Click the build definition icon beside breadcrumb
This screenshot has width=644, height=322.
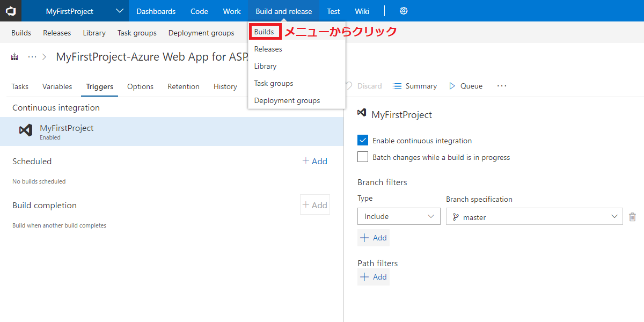coord(14,57)
